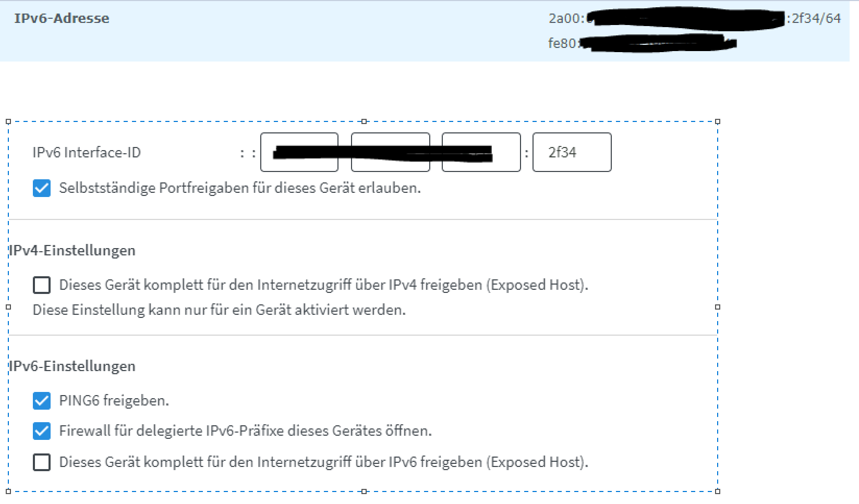
Task: Click the IPv6-Einstellungen section heading
Action: [x=72, y=366]
